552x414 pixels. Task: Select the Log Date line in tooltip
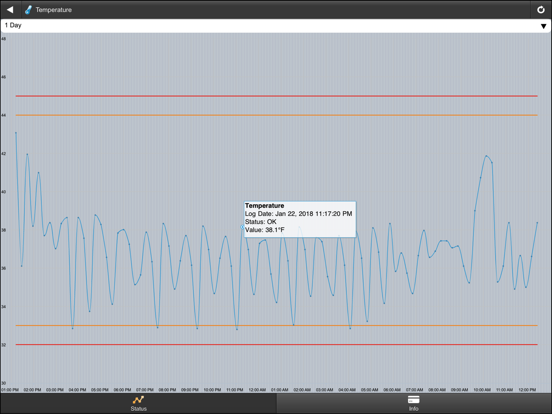[x=299, y=214]
